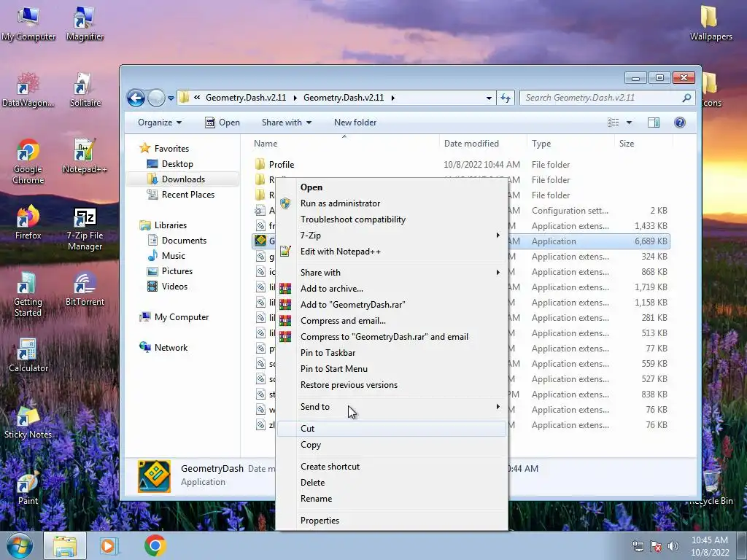Expand the Share with context submenu

(x=392, y=273)
